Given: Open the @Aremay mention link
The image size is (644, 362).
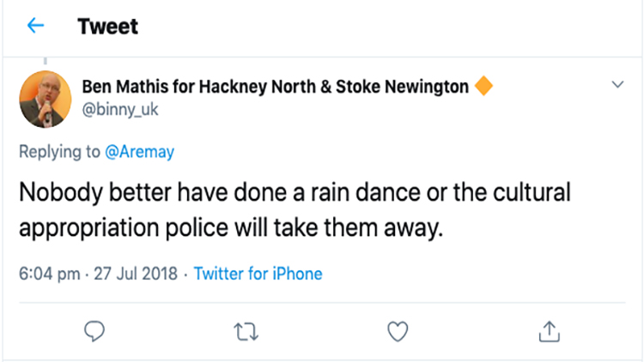Looking at the screenshot, I should (139, 152).
